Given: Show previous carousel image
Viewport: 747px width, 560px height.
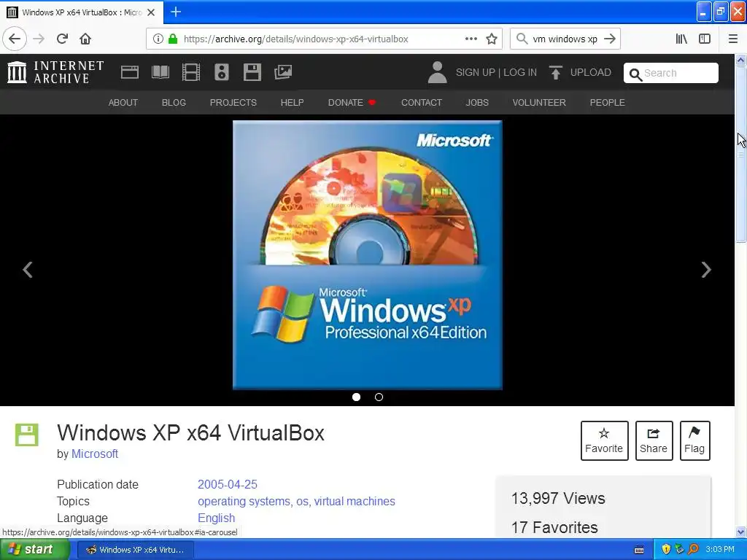Looking at the screenshot, I should pyautogui.click(x=28, y=270).
